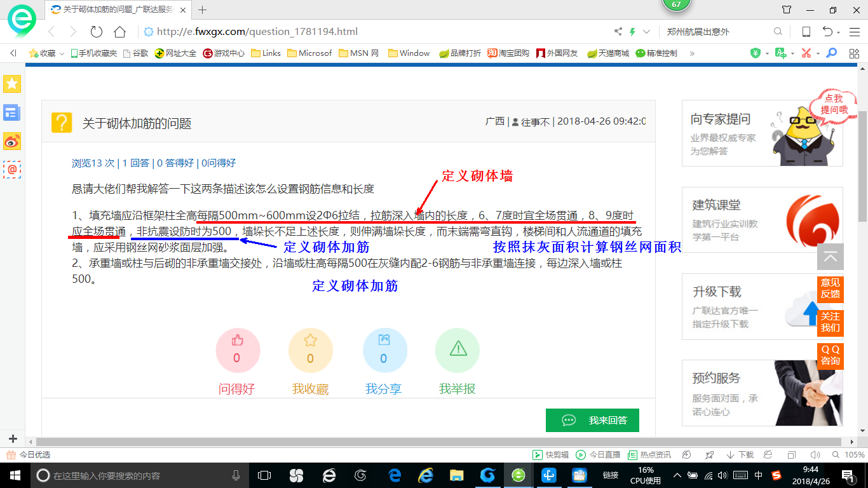Click the green lightning speed mode icon
The height and width of the screenshot is (488, 868).
click(x=633, y=32)
